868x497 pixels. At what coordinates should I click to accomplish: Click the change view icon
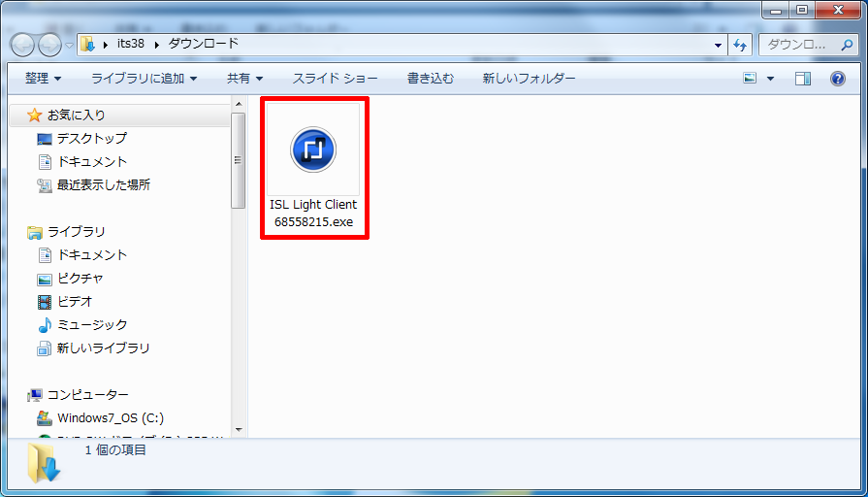[x=750, y=79]
